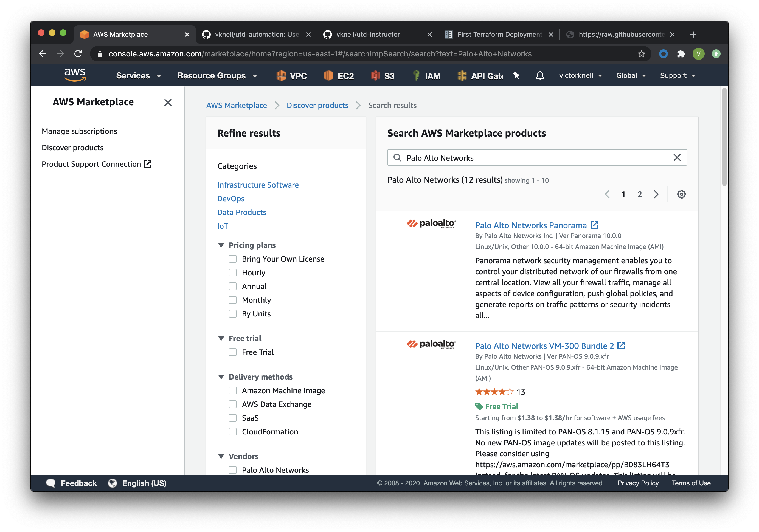Collapse the Delivery methods section
The width and height of the screenshot is (759, 532).
[221, 377]
